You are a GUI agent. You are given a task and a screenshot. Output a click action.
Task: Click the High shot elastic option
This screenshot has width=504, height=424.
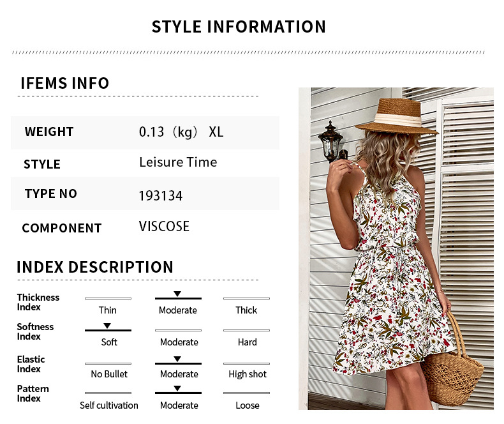tap(248, 374)
